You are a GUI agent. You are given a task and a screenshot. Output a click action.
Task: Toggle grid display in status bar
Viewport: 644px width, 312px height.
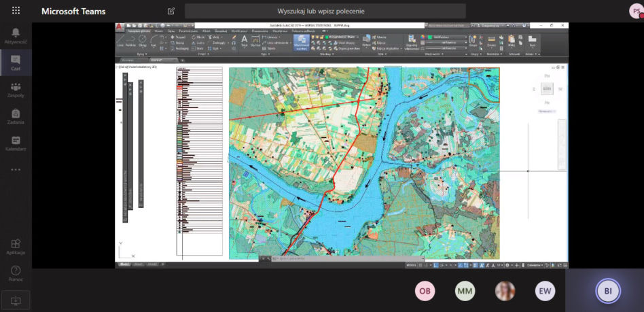[421, 265]
